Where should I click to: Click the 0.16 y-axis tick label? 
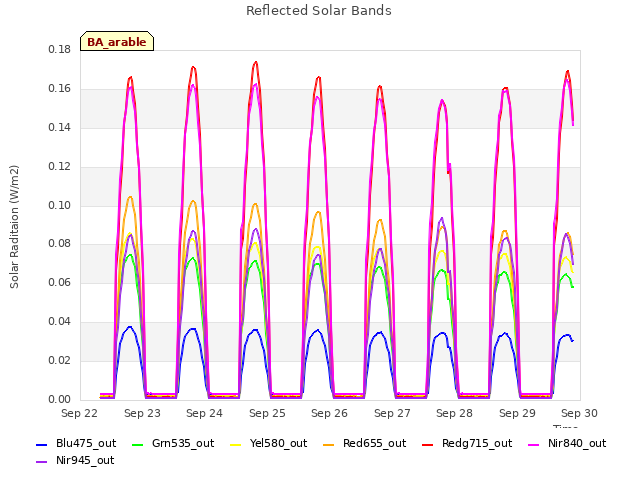[60, 89]
